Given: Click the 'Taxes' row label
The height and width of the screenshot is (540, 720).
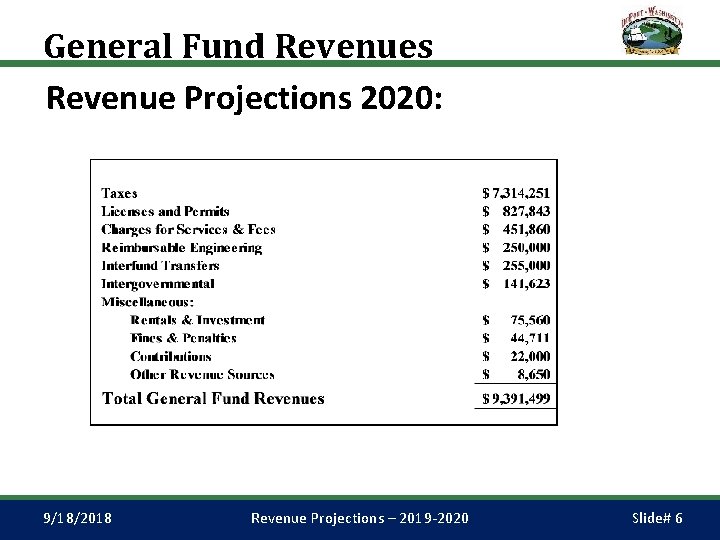Looking at the screenshot, I should click(119, 193).
